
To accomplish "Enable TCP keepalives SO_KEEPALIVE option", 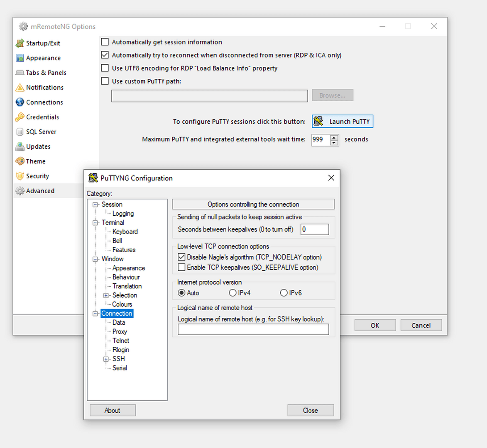I will click(x=181, y=267).
